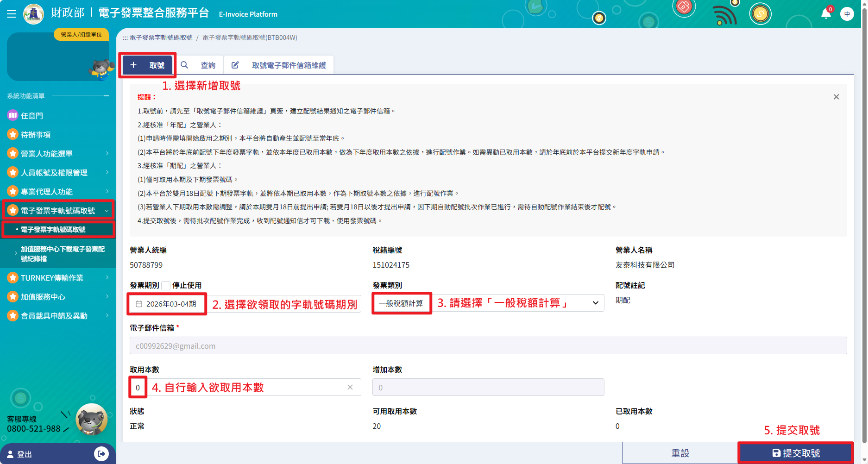Click the logout arrow icon

[101, 454]
